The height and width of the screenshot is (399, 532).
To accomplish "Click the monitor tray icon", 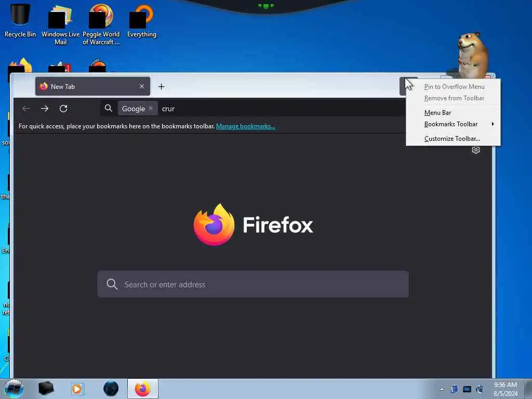I will coord(467,389).
